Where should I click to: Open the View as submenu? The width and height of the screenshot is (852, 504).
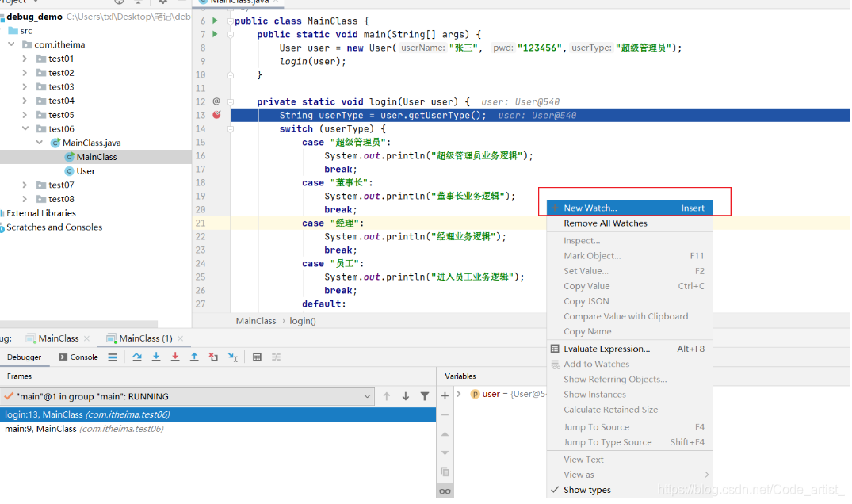coord(629,475)
